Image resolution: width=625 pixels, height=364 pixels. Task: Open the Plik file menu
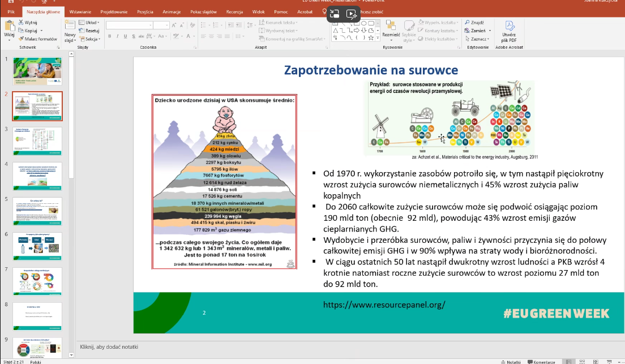point(11,11)
